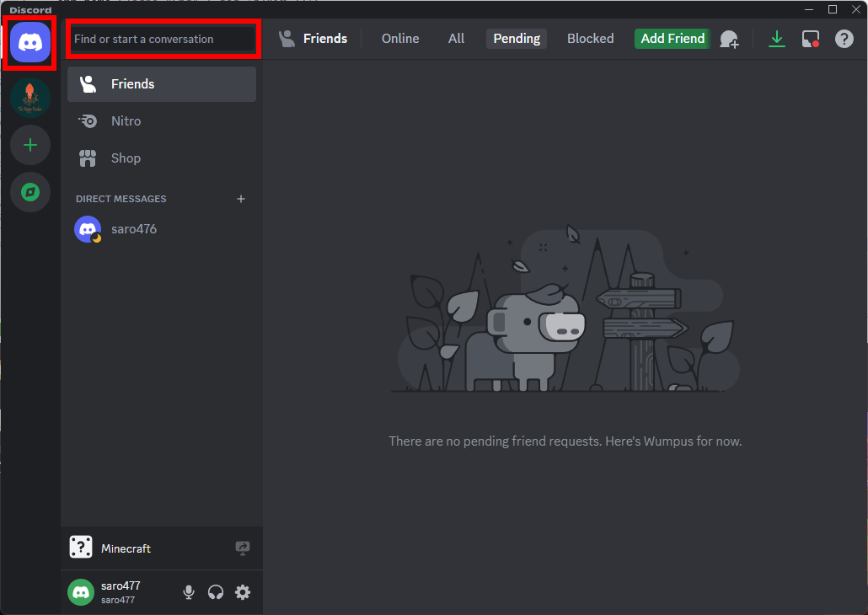Screen dimensions: 868x615
Task: Stream Minecraft using the screen share icon
Action: 243,548
